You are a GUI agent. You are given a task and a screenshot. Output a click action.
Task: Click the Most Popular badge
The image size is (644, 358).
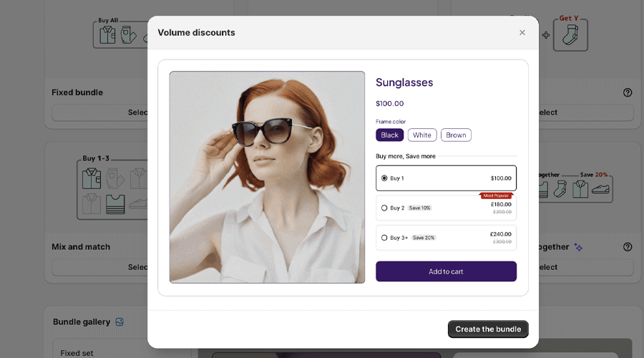pyautogui.click(x=496, y=195)
